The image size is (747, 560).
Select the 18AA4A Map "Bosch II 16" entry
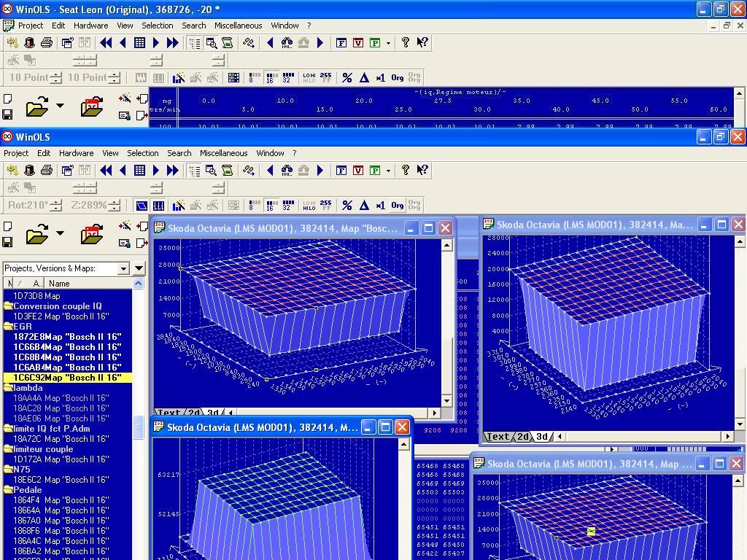(x=61, y=398)
